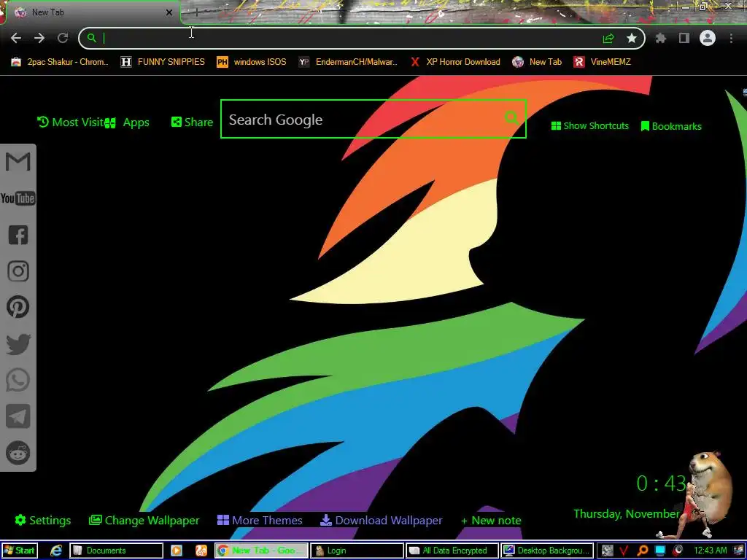Open EndermanCH/Malwar... bookmark
This screenshot has height=560, width=747.
pyautogui.click(x=348, y=62)
